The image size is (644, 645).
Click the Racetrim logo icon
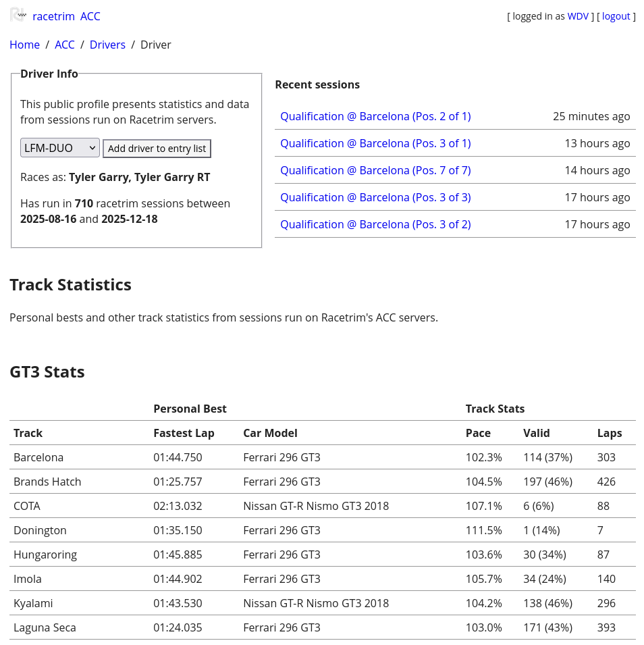point(18,15)
